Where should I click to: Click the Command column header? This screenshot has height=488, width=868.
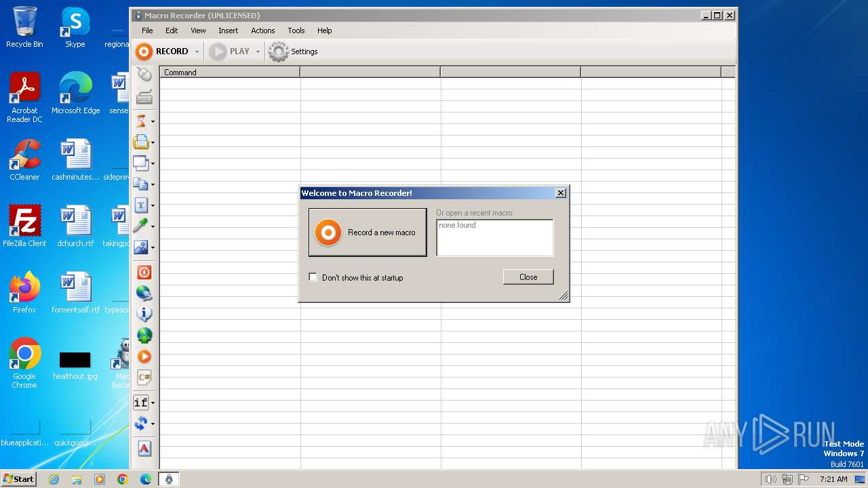click(230, 72)
